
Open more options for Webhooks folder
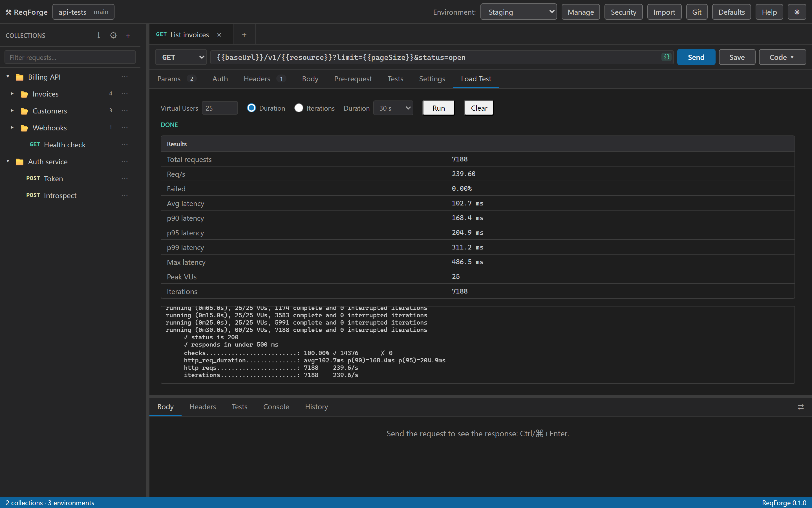tap(125, 128)
